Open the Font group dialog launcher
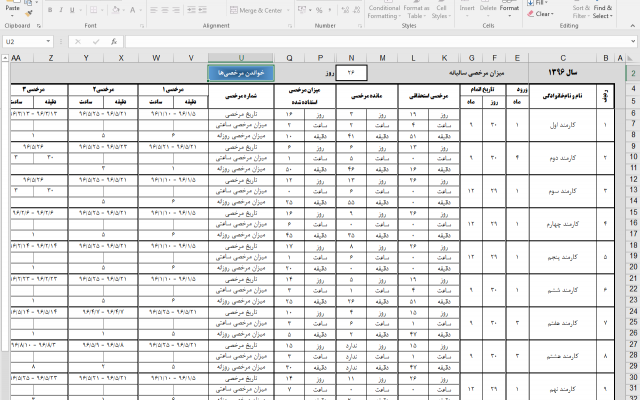Viewport: 640px width, 400px height. click(x=140, y=25)
